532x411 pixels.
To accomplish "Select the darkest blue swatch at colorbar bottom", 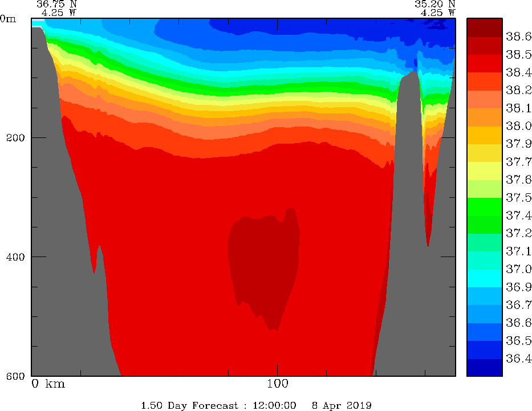I will pos(484,368).
